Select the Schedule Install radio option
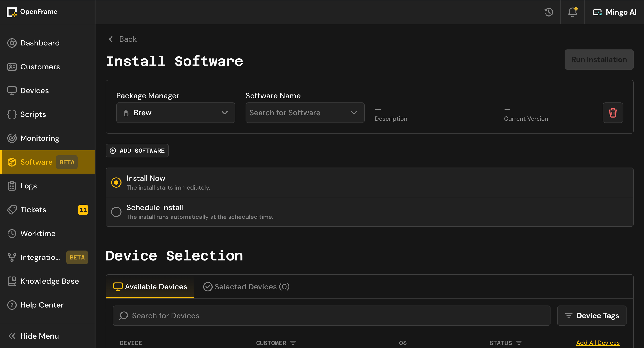This screenshot has width=644, height=348. [x=116, y=212]
